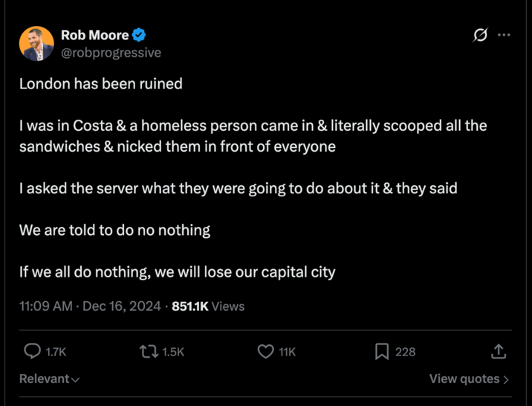Click the 851.1K Views counter
Image resolution: width=532 pixels, height=406 pixels.
point(208,306)
